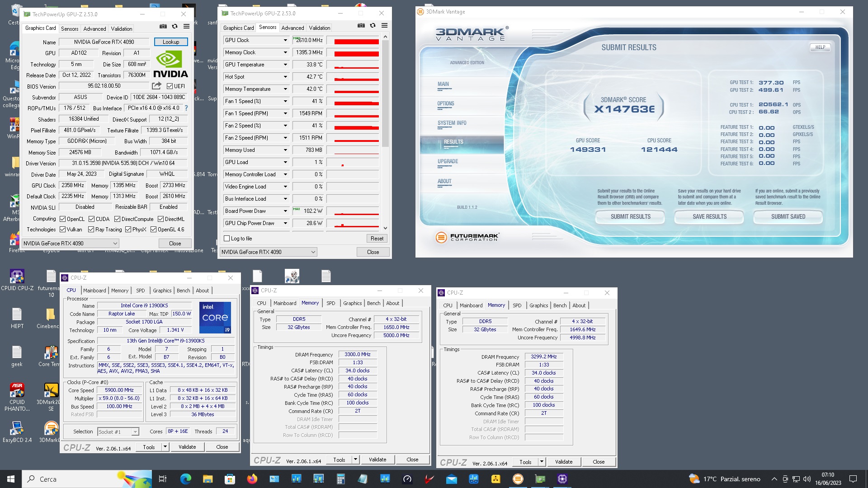Click SUBMIT RESULTS in 3DMark Vantage
The width and height of the screenshot is (868, 488).
[x=630, y=217]
